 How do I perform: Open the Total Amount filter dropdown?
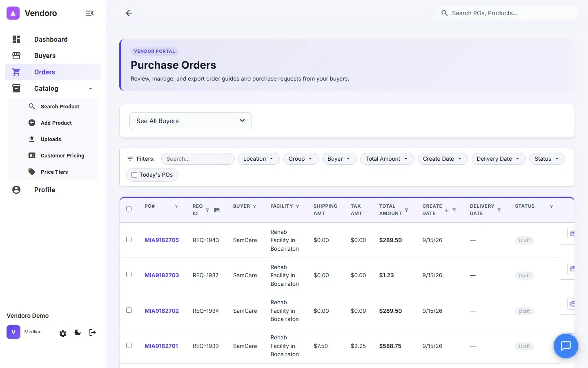[x=387, y=159]
